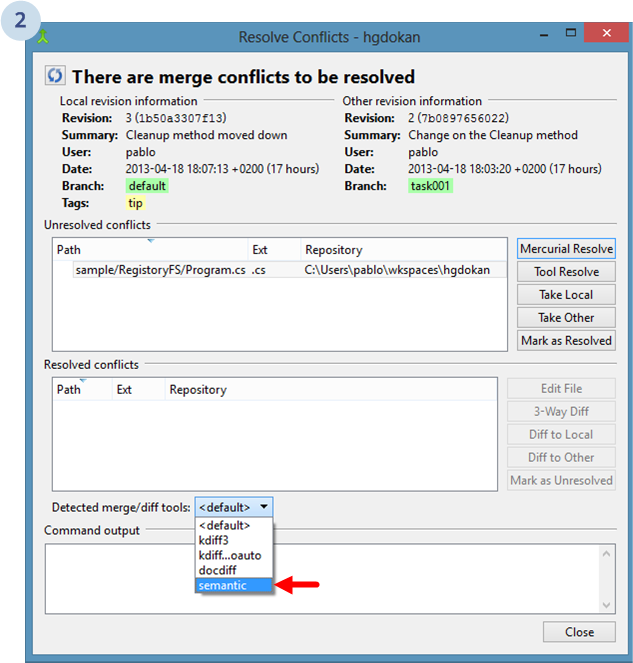Click the Mark as Unresolved button

coord(561,480)
